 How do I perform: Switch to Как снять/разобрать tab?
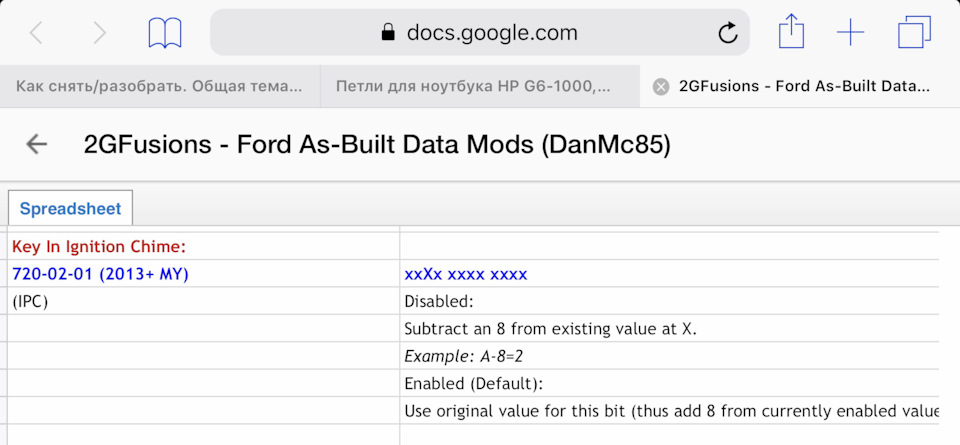160,86
